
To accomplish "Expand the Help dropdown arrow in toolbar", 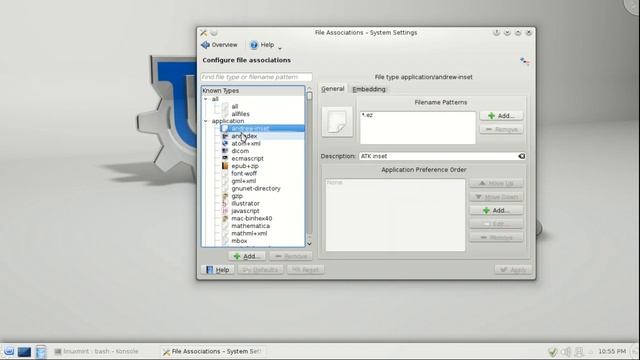I will pyautogui.click(x=280, y=48).
